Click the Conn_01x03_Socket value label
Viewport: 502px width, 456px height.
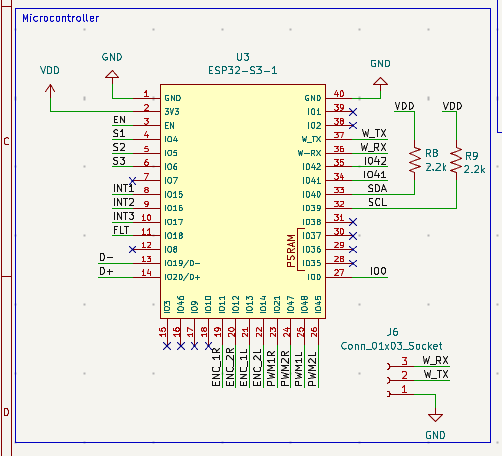coord(391,346)
